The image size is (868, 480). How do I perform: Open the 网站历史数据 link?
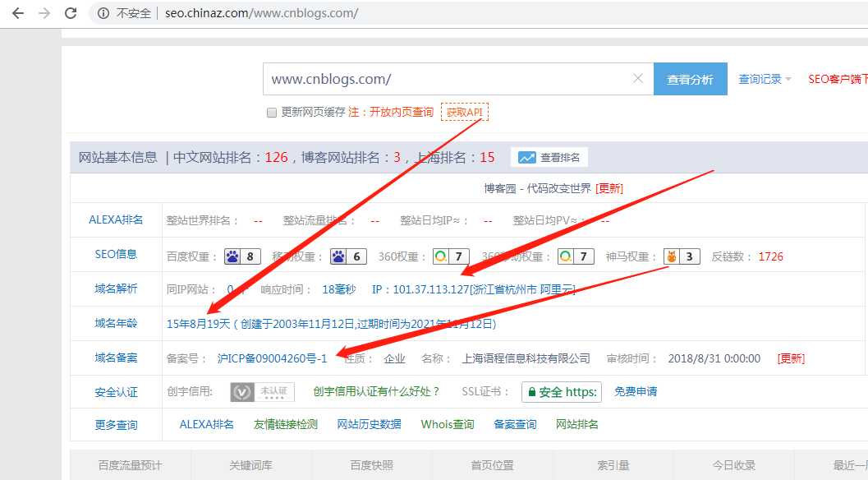pos(370,425)
